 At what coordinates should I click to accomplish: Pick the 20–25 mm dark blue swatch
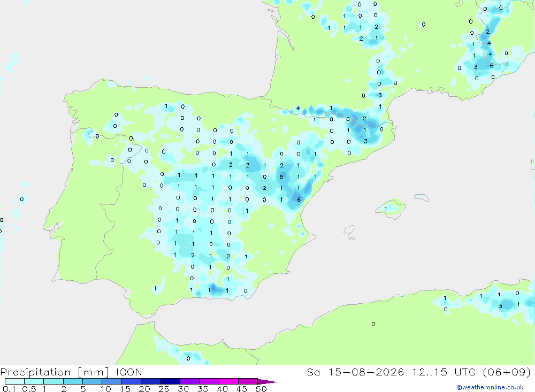pyautogui.click(x=150, y=381)
